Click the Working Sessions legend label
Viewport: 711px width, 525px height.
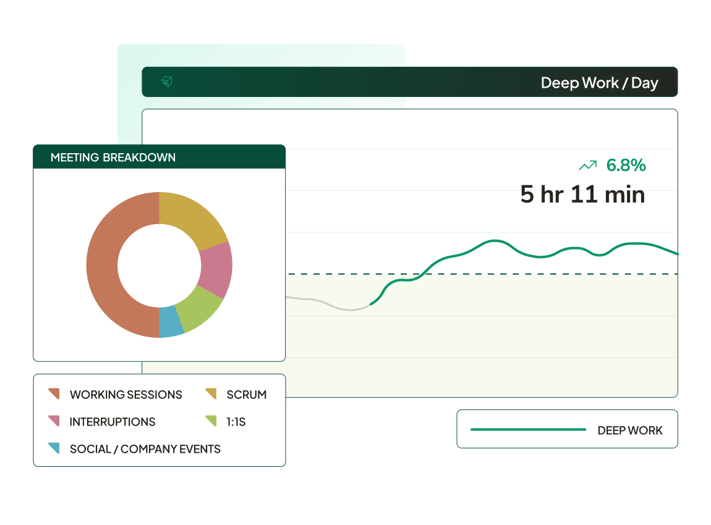coord(126,394)
